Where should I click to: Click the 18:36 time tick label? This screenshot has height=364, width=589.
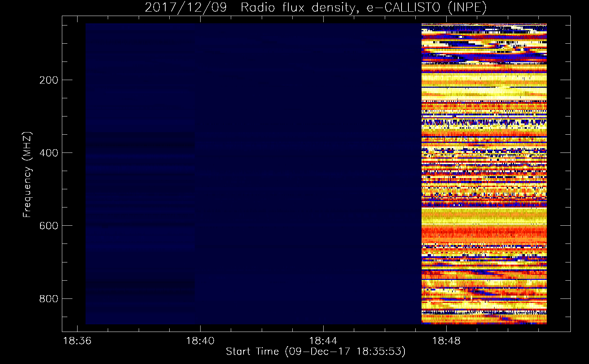click(x=77, y=341)
